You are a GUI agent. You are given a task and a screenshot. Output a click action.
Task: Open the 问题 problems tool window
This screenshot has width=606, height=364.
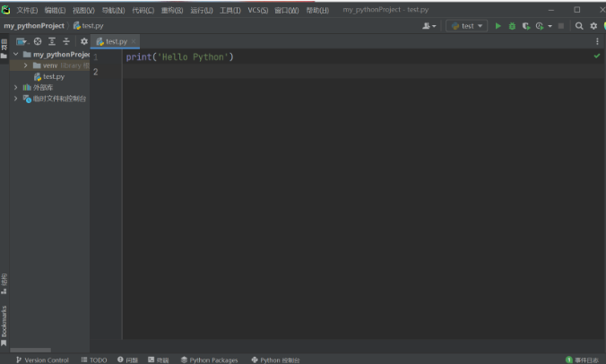click(x=127, y=360)
